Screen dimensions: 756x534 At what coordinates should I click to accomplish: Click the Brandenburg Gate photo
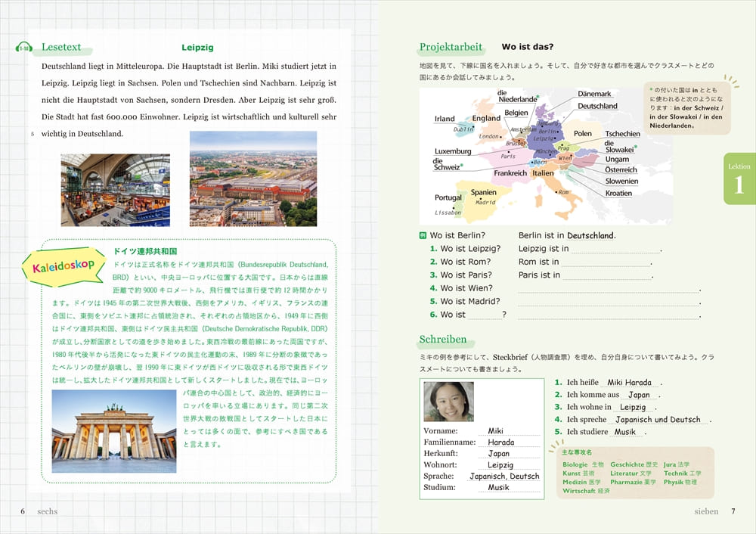(113, 430)
